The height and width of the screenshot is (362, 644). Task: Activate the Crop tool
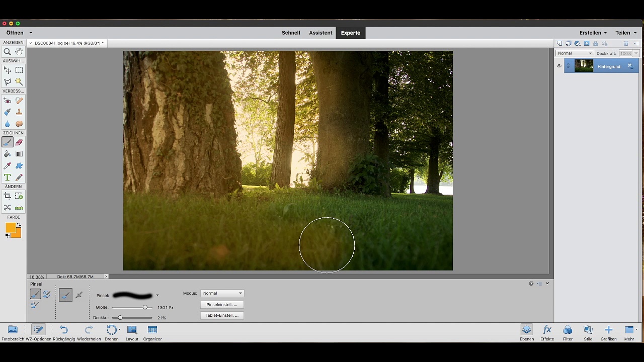coord(7,196)
